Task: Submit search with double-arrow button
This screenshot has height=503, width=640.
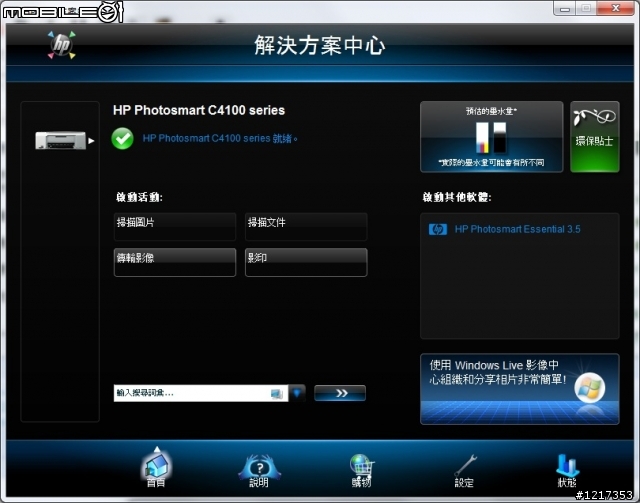Action: [x=340, y=393]
